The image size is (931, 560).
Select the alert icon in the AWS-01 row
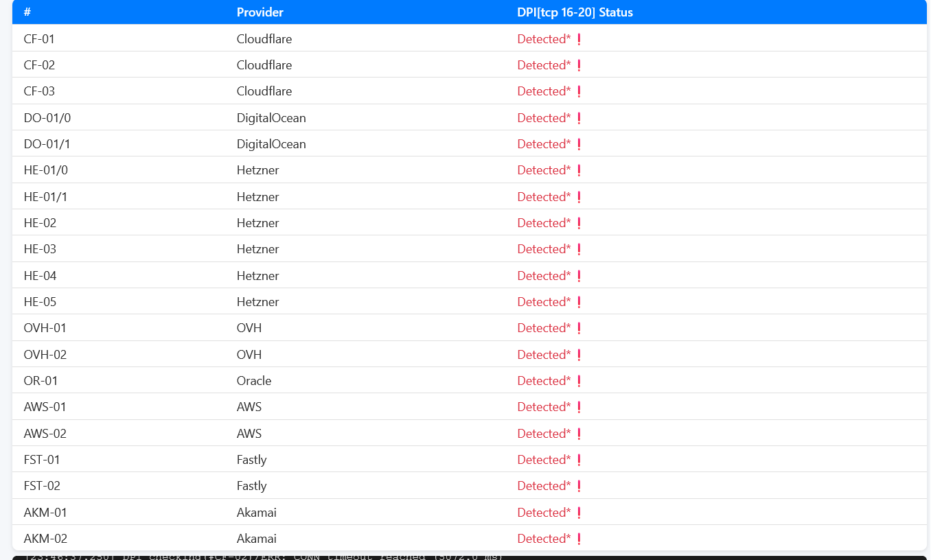tap(579, 407)
